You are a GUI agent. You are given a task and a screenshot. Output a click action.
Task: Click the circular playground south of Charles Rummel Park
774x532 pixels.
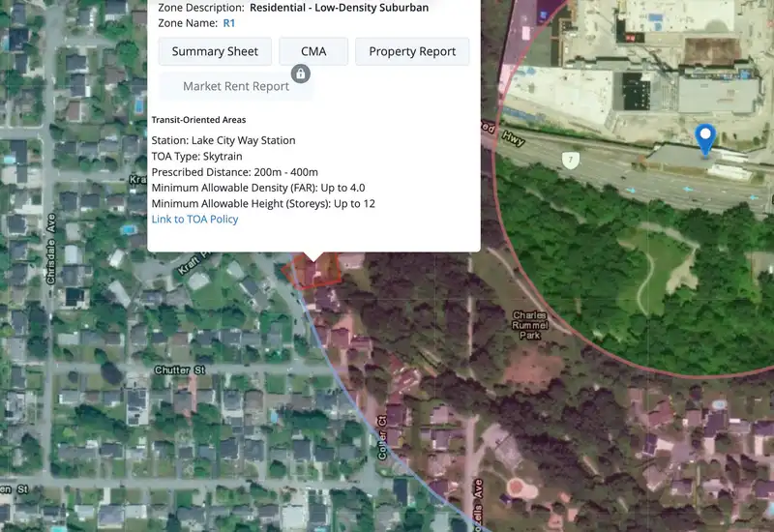[x=517, y=488]
